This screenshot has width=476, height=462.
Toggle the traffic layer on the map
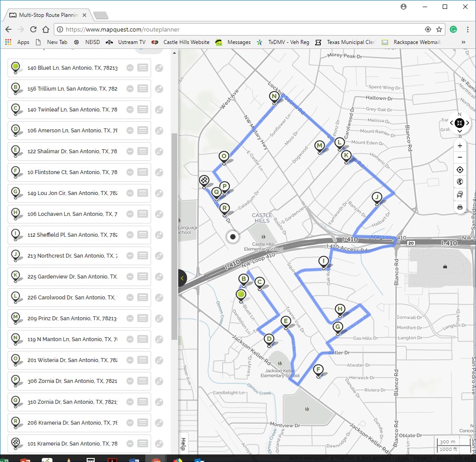coord(460,195)
